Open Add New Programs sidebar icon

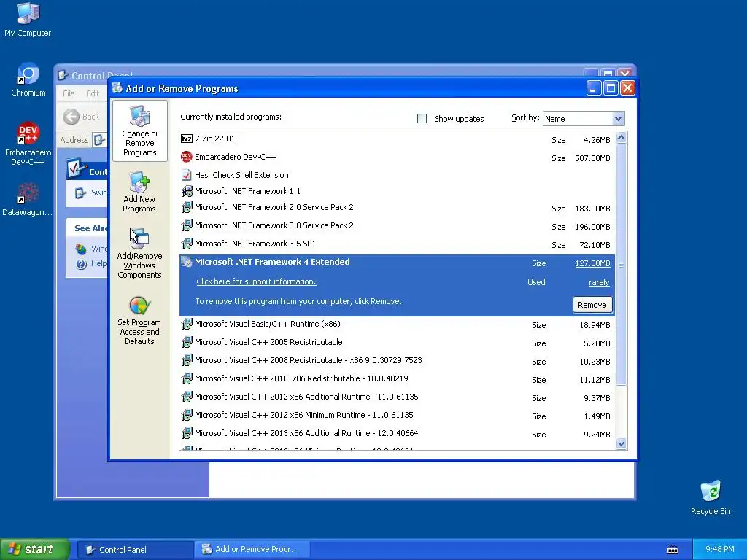coord(139,192)
